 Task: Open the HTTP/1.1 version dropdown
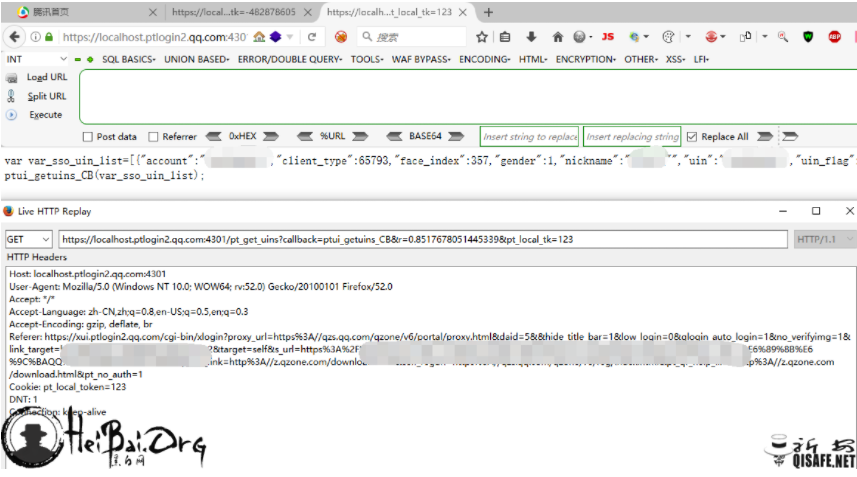coord(824,239)
